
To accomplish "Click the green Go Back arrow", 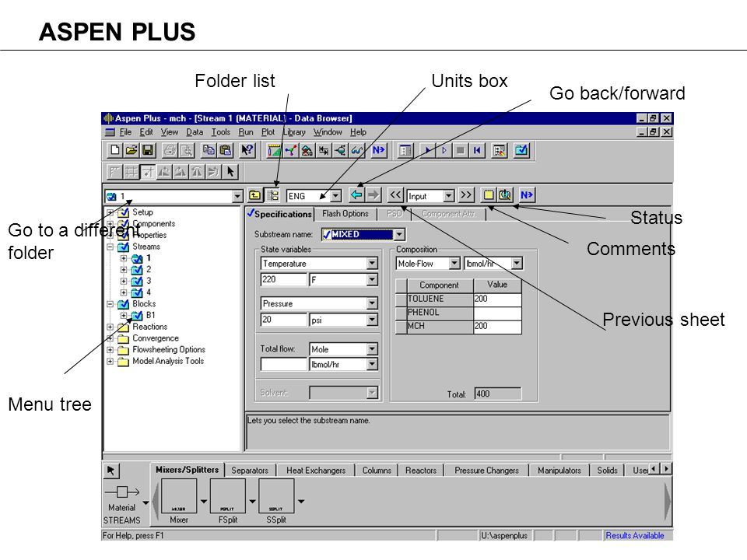I will coord(356,194).
